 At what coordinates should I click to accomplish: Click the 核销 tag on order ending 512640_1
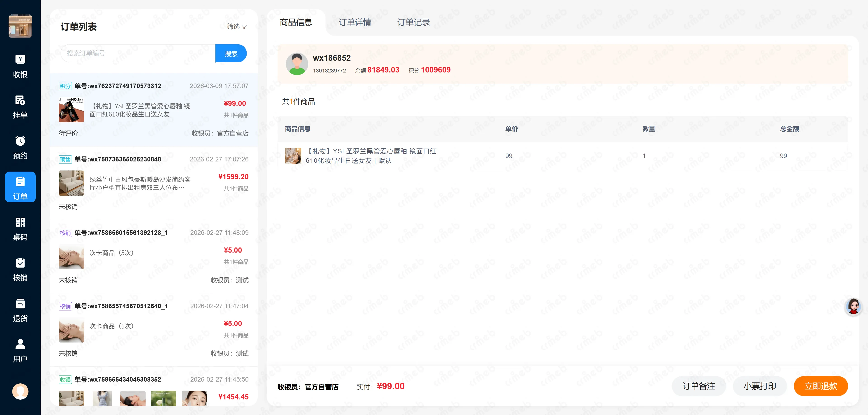tap(65, 306)
